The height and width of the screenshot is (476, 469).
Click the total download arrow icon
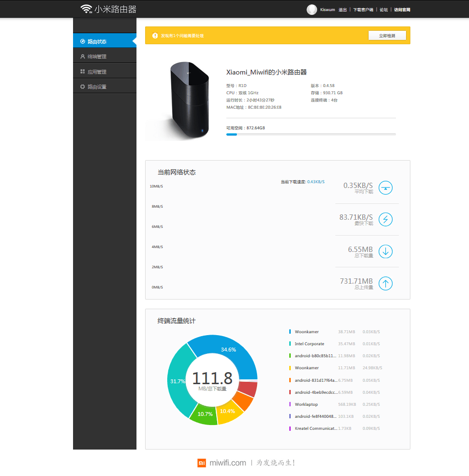[x=385, y=251]
